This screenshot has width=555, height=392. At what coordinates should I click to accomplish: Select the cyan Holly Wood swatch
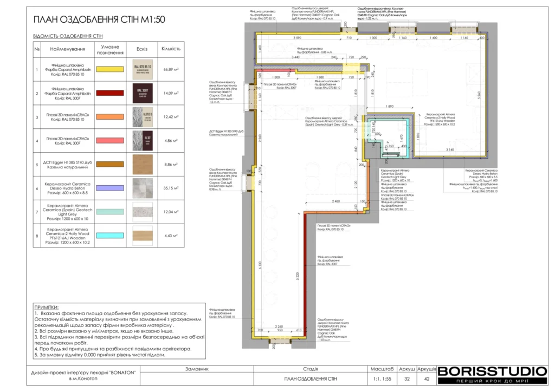(110, 236)
